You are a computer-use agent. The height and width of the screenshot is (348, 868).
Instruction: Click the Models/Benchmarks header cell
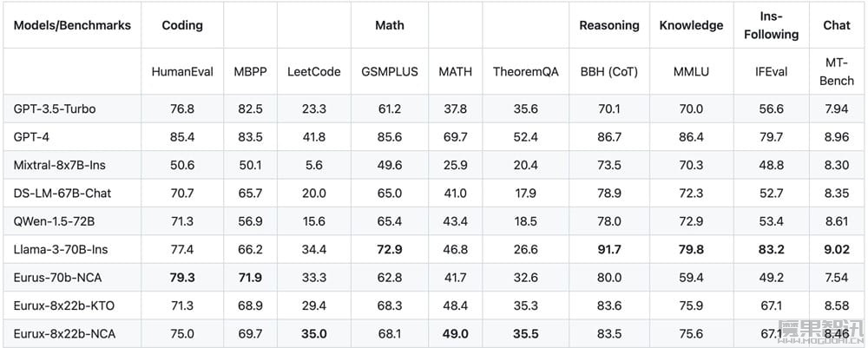point(72,25)
